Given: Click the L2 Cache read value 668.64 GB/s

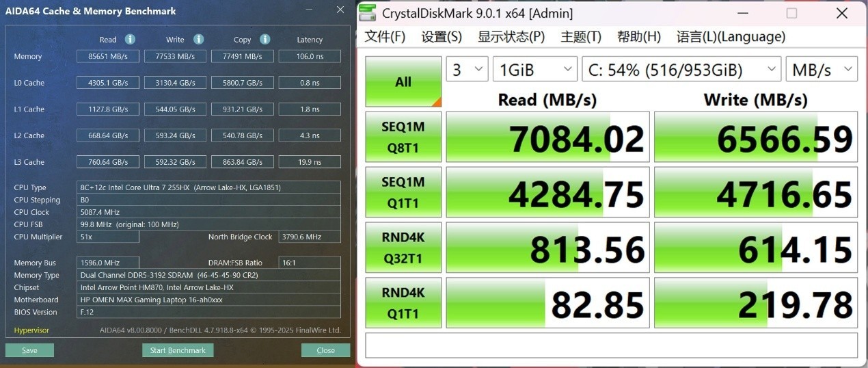Looking at the screenshot, I should pyautogui.click(x=108, y=135).
